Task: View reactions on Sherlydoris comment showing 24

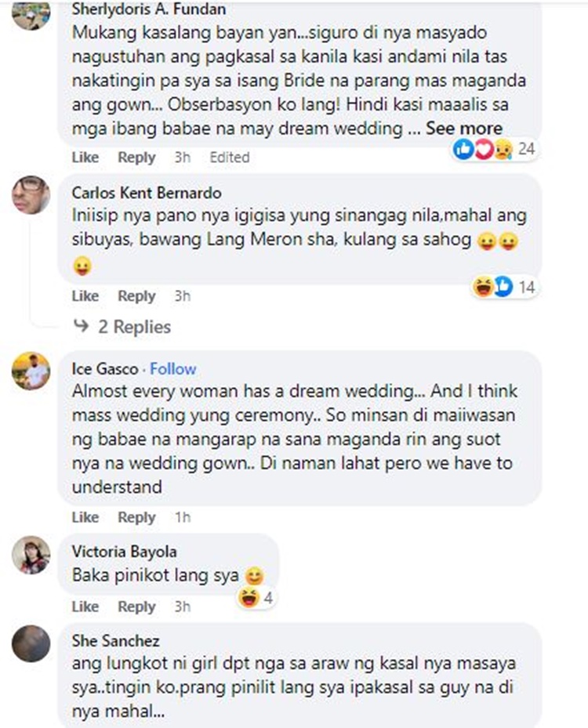Action: [494, 149]
